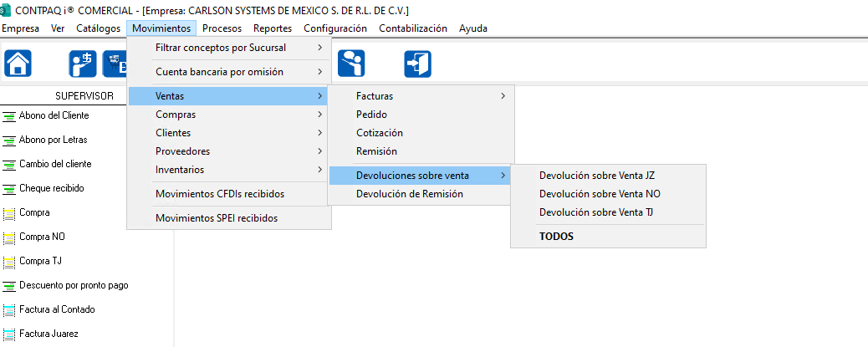The height and width of the screenshot is (347, 868).
Task: Select Factura Juarez in sidebar
Action: (49, 334)
